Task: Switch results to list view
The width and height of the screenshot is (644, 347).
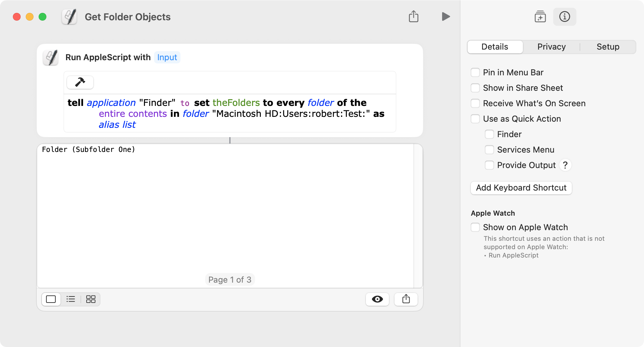Action: pyautogui.click(x=71, y=299)
